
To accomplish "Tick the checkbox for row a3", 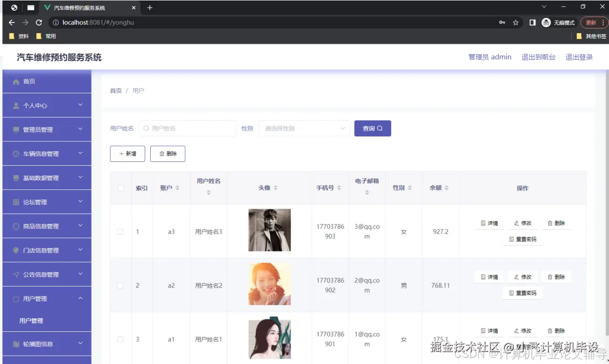I will click(120, 232).
